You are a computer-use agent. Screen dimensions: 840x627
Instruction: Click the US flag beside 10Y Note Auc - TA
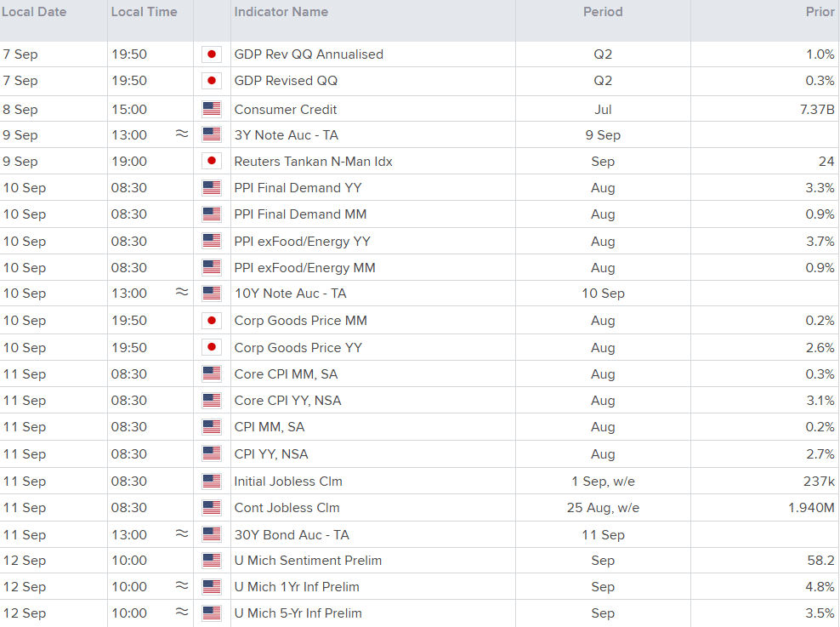coord(212,294)
